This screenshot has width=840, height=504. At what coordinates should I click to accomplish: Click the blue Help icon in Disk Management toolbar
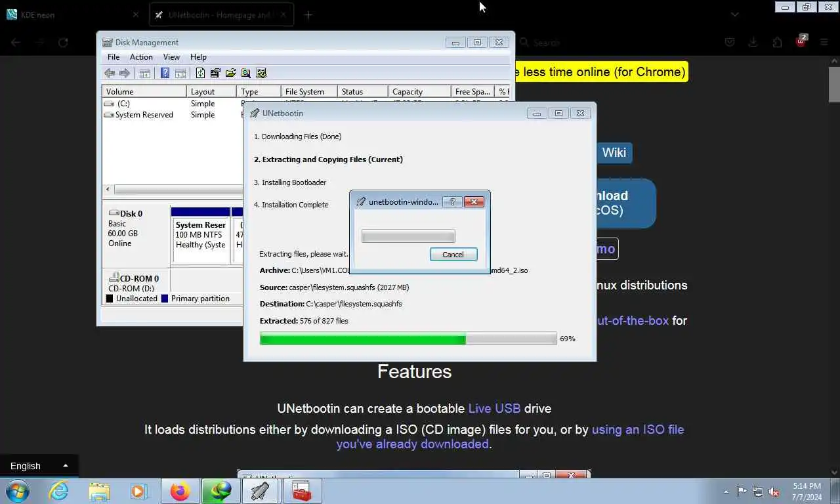165,73
